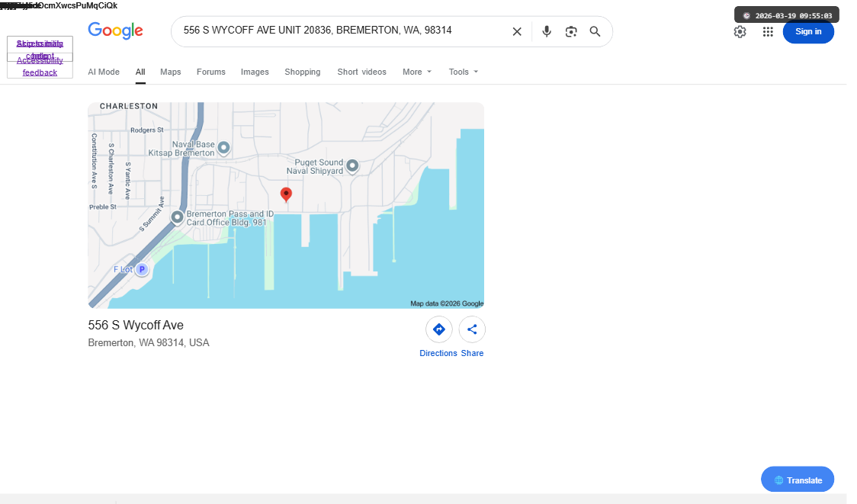
Task: Click the Google logo
Action: [x=115, y=30]
